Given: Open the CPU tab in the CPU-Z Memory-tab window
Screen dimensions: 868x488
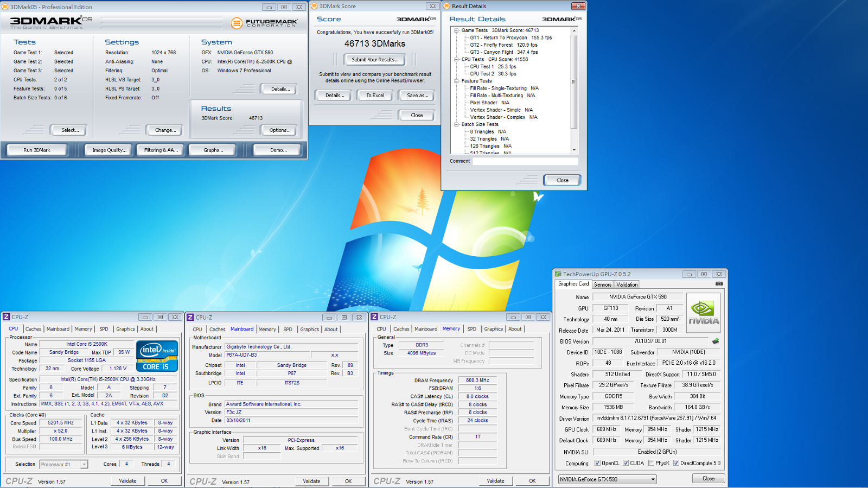Looking at the screenshot, I should pyautogui.click(x=381, y=329).
